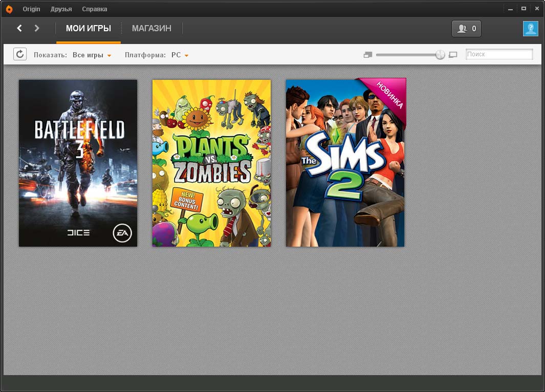Viewport: 545px width, 392px height.
Task: Expand the Все игры filter dropdown
Action: [x=92, y=55]
